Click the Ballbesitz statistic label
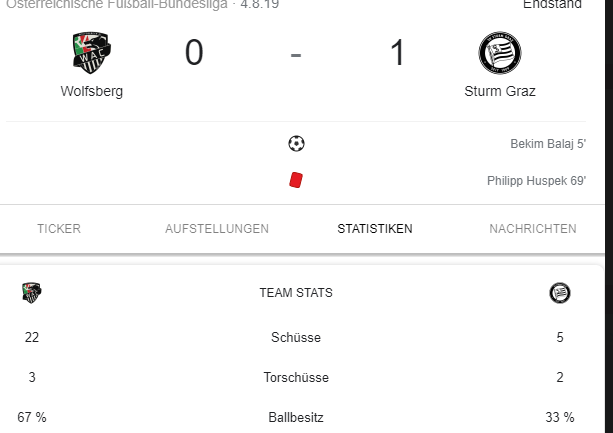The image size is (613, 433). [x=296, y=417]
